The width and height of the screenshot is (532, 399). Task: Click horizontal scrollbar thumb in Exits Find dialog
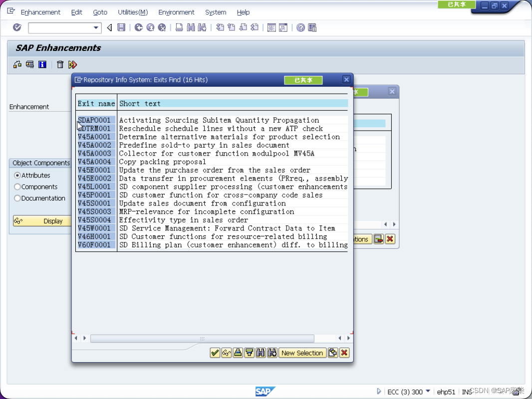[202, 338]
